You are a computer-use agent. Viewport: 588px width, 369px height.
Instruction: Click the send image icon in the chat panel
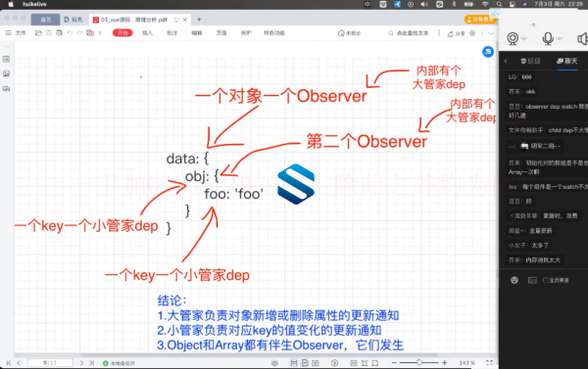[532, 280]
